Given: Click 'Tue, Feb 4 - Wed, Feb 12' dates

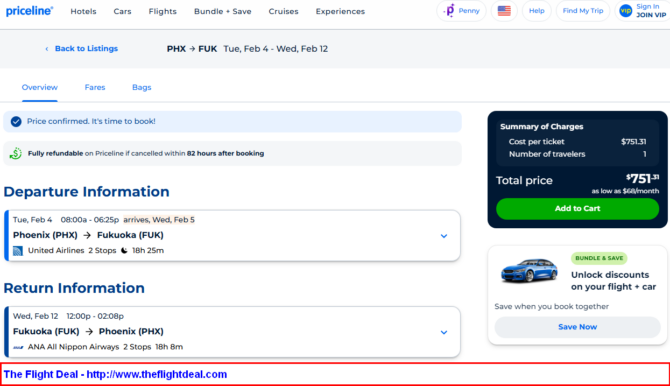Looking at the screenshot, I should coord(276,49).
